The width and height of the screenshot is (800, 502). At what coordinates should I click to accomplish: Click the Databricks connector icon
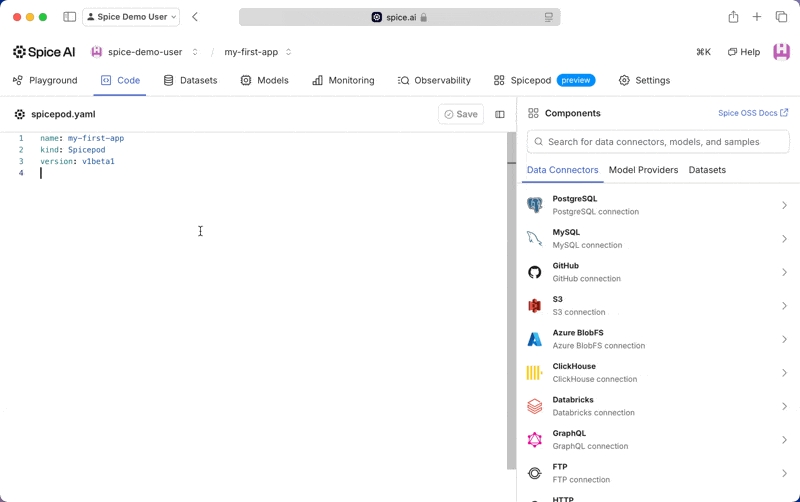[535, 406]
